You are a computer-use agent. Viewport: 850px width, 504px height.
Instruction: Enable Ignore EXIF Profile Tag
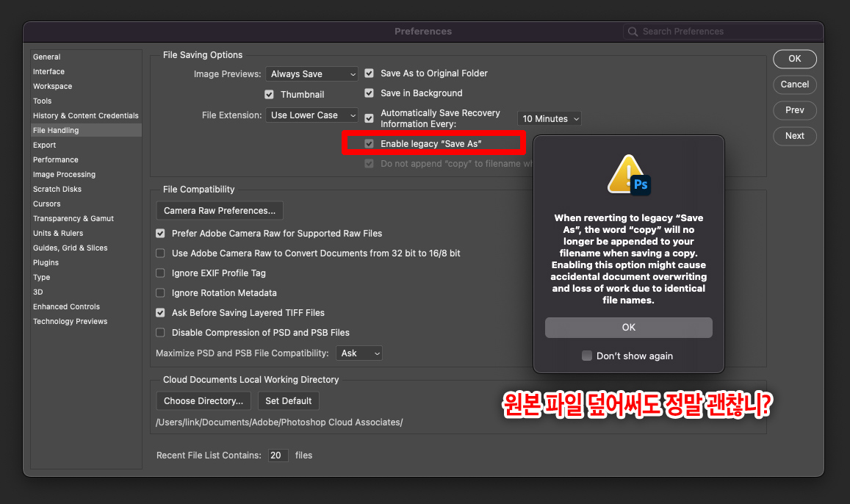click(160, 273)
